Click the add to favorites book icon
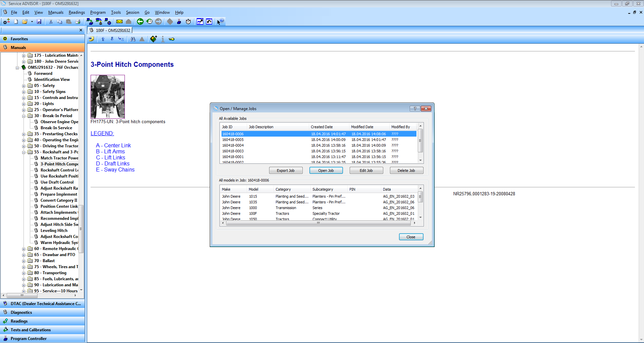Image resolution: width=644 pixels, height=343 pixels. [153, 39]
